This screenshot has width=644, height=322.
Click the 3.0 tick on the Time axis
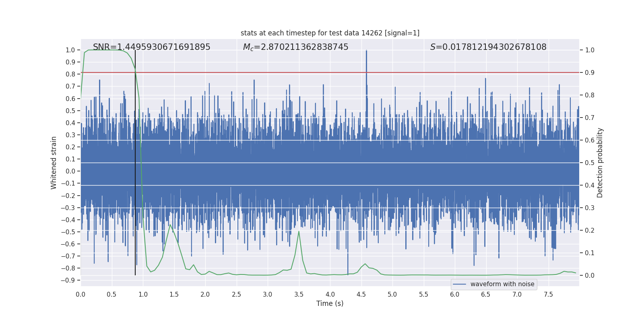[x=268, y=295]
